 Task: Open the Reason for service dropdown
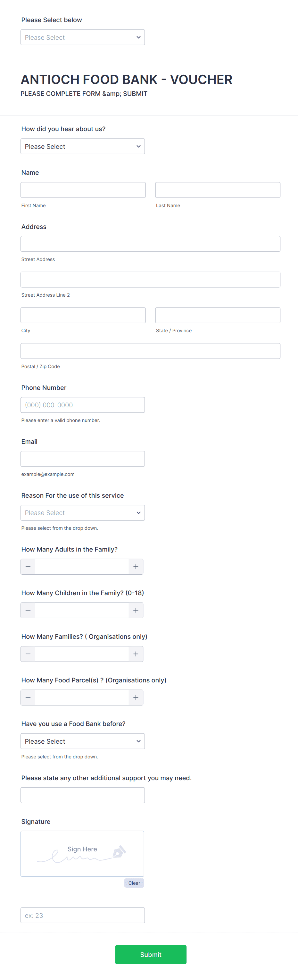tap(82, 512)
